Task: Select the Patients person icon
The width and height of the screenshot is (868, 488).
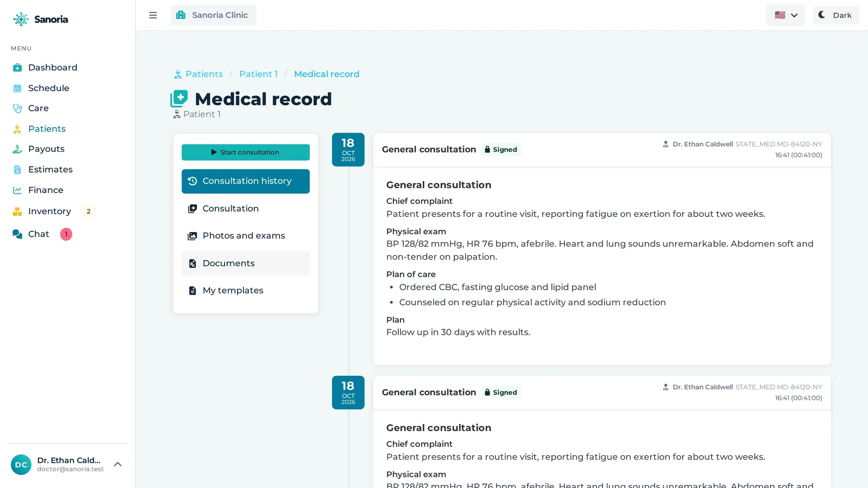Action: click(x=17, y=129)
